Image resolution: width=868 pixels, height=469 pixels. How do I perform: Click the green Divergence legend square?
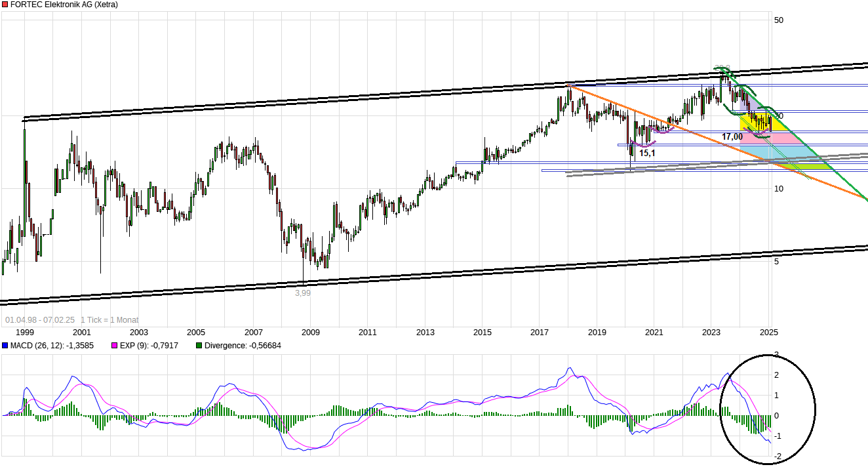199,346
